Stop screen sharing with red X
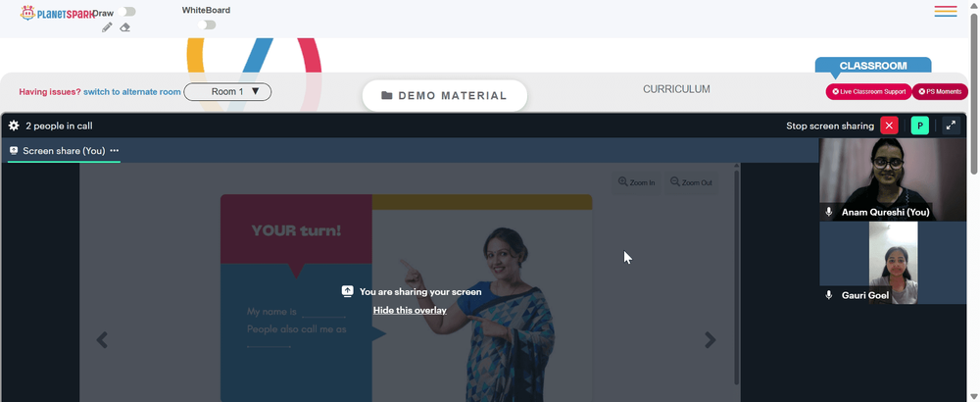 (x=889, y=126)
